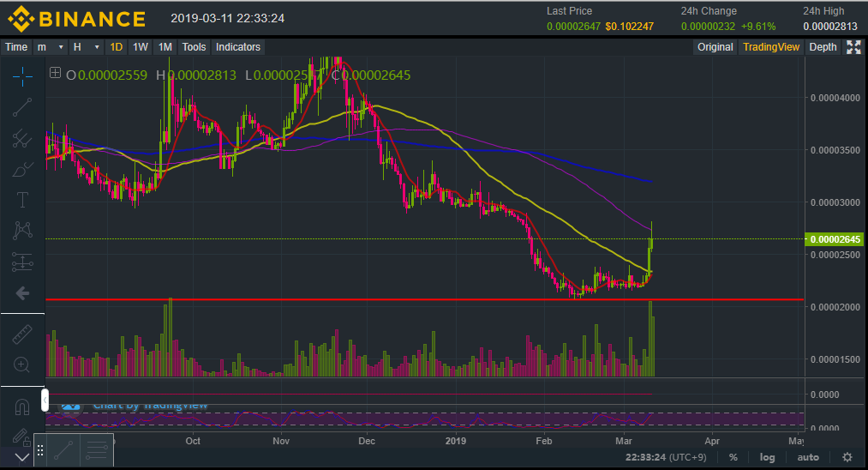
Task: Select the 1W timeframe button
Action: (x=141, y=47)
